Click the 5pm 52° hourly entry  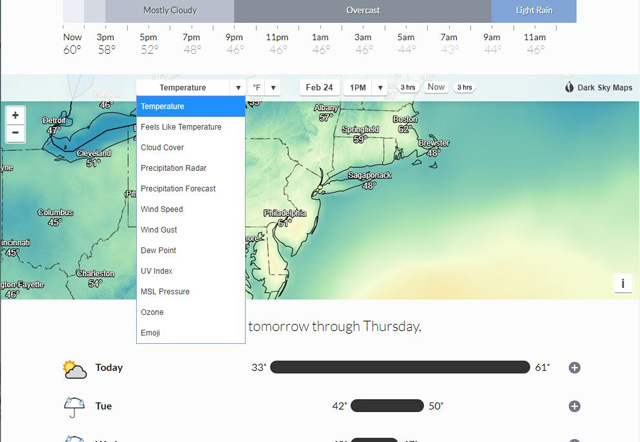click(x=149, y=44)
